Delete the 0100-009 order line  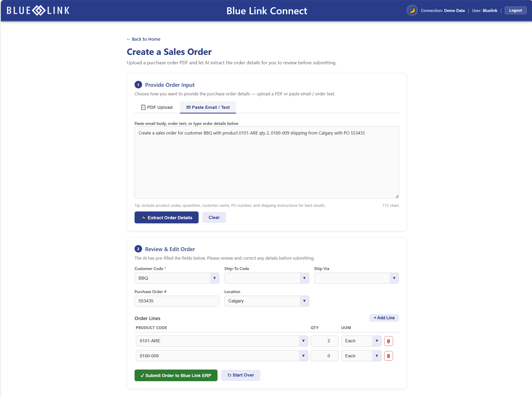coord(388,356)
